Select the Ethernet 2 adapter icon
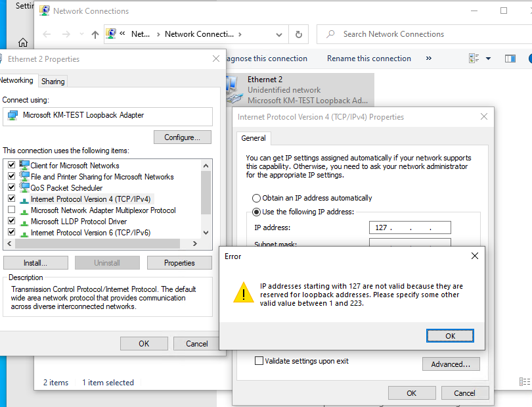532x407 pixels. pos(234,89)
